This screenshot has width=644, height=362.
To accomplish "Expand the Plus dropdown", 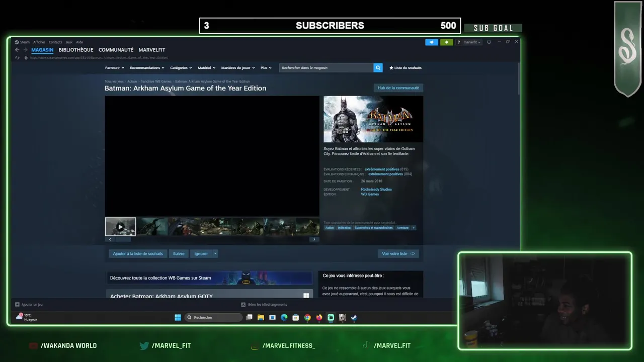I will 266,68.
